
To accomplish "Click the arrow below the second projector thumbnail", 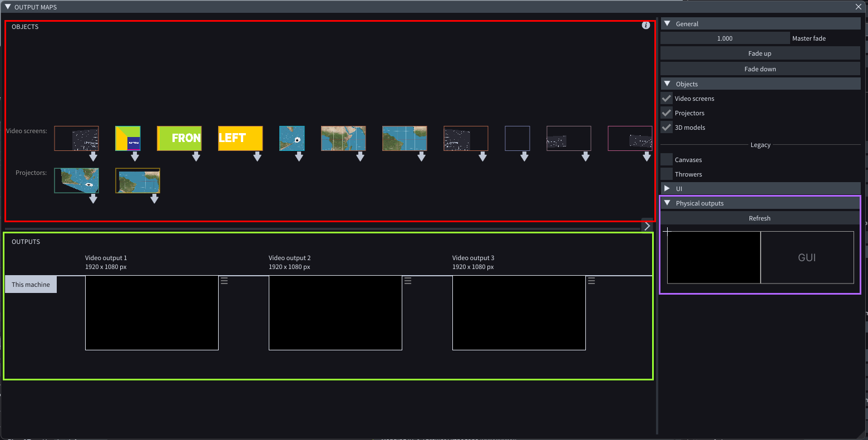I will [x=155, y=199].
